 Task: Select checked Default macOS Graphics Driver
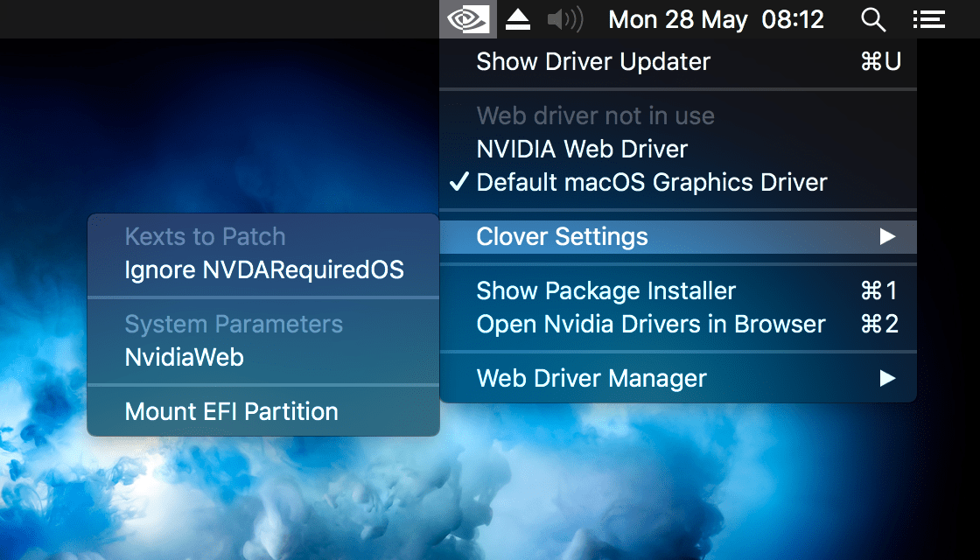pos(651,182)
